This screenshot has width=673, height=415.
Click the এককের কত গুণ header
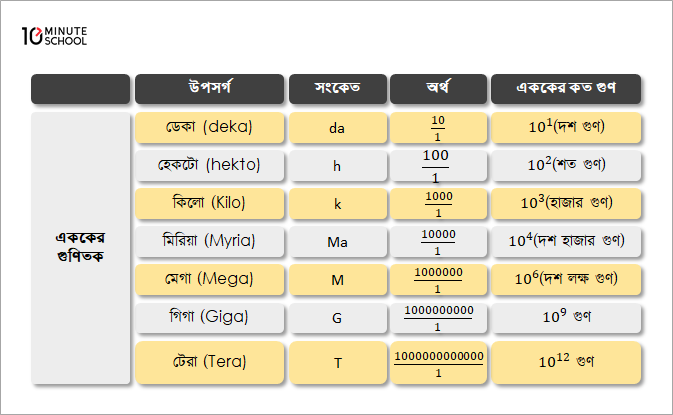(565, 89)
